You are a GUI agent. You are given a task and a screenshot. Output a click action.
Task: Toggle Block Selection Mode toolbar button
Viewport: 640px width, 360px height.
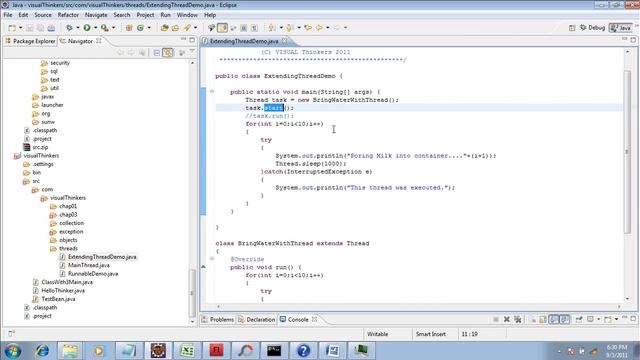pyautogui.click(x=244, y=28)
